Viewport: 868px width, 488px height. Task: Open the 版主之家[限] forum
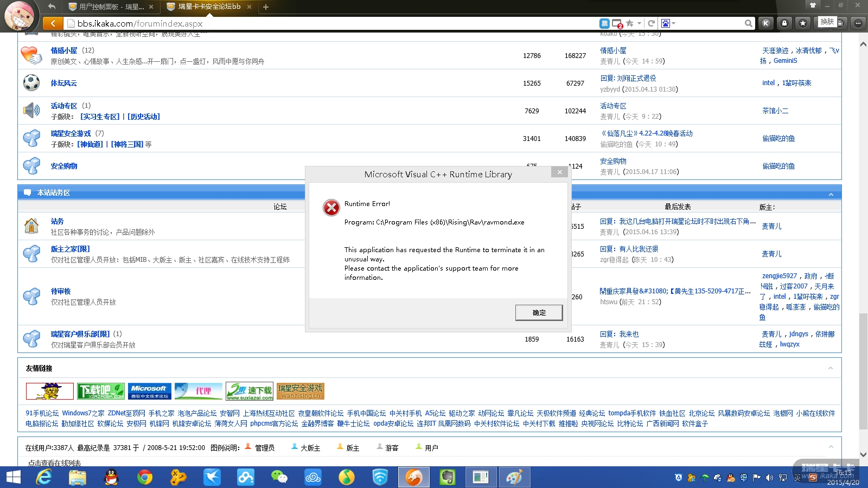click(x=71, y=249)
